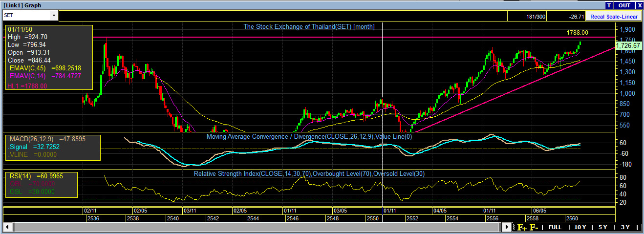Click the scrollbar left arrow
This screenshot has height=234, width=644.
(7, 227)
